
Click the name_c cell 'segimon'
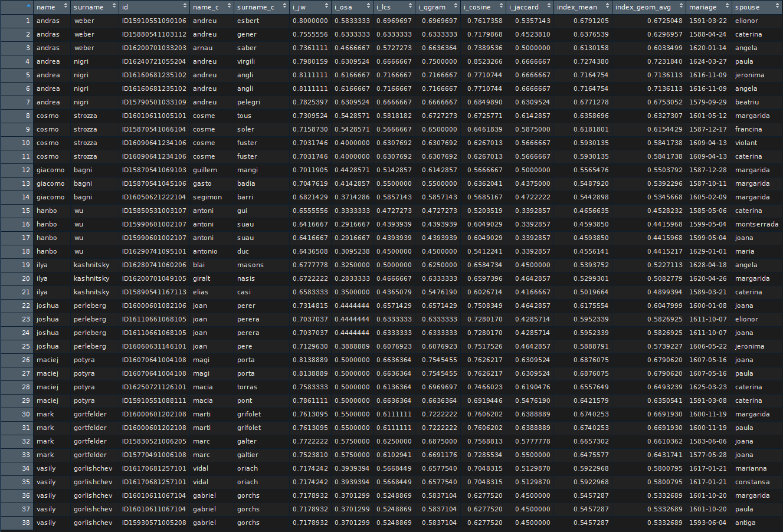point(207,197)
